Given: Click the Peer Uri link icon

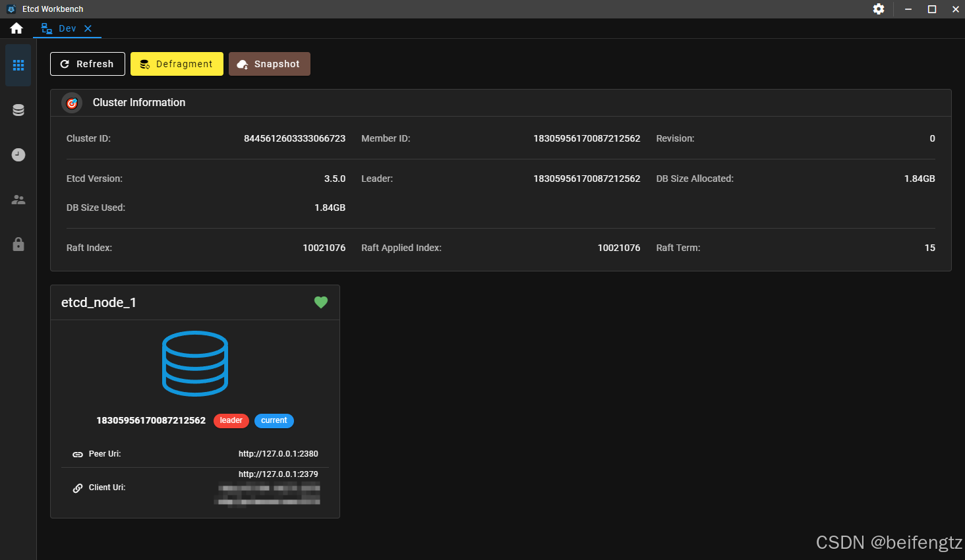Looking at the screenshot, I should coord(78,455).
